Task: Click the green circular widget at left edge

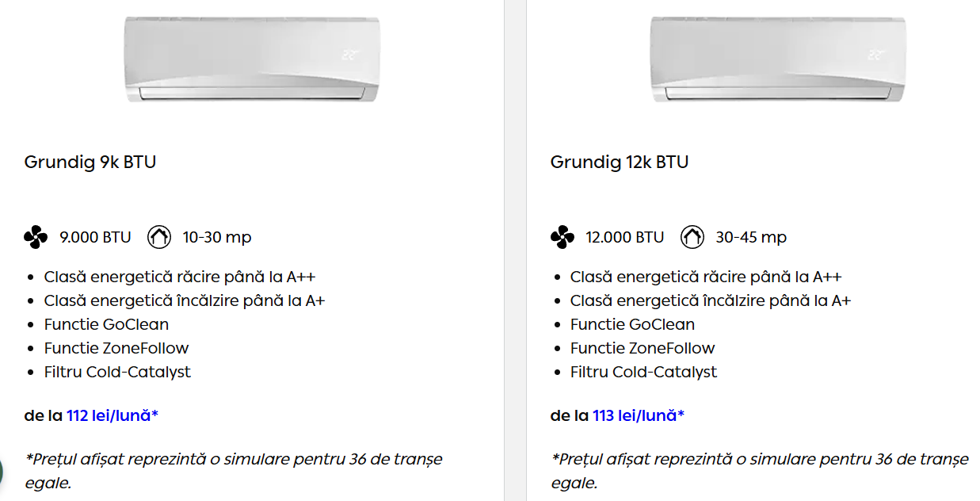Action: (x=2, y=470)
